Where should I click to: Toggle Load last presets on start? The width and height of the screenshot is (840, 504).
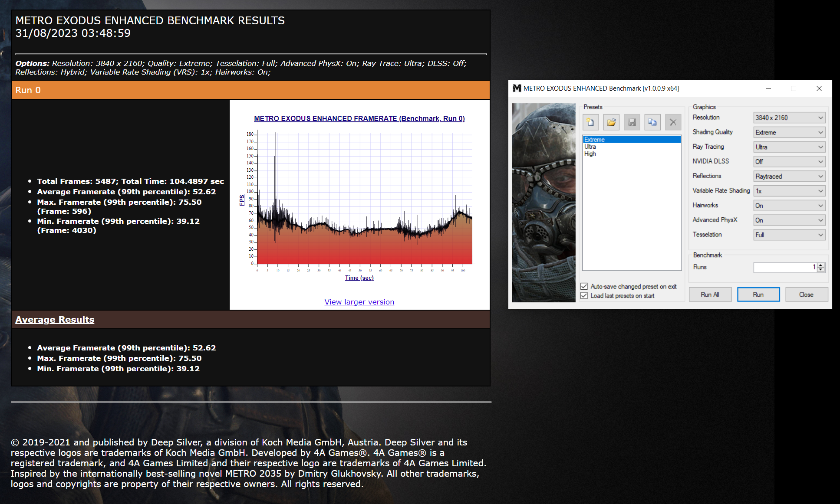[x=584, y=296]
